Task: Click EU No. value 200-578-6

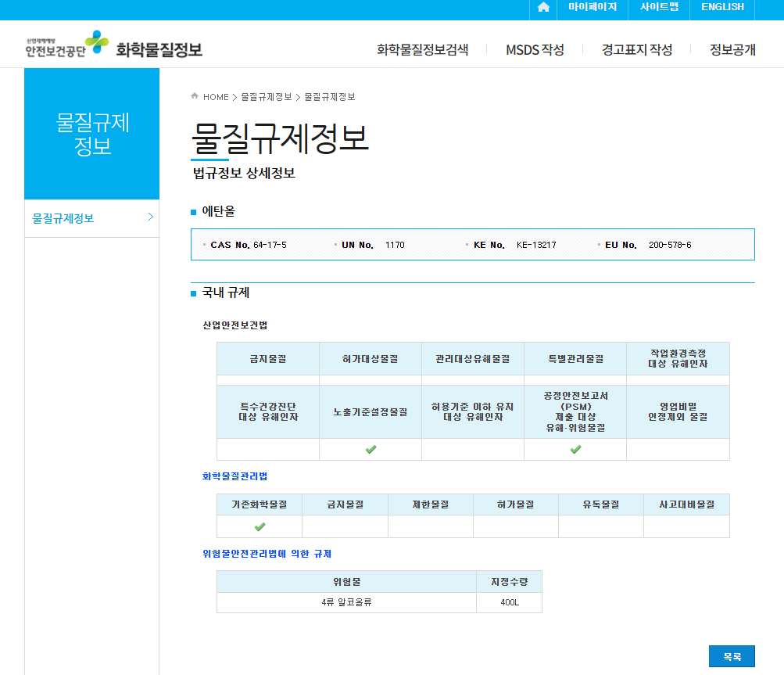Action: click(x=670, y=245)
